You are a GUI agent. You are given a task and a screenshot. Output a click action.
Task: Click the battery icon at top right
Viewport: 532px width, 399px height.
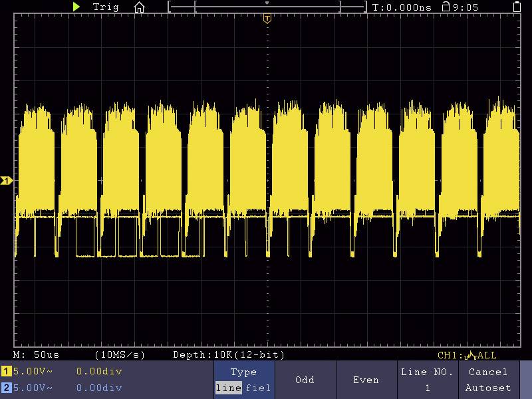coord(517,7)
